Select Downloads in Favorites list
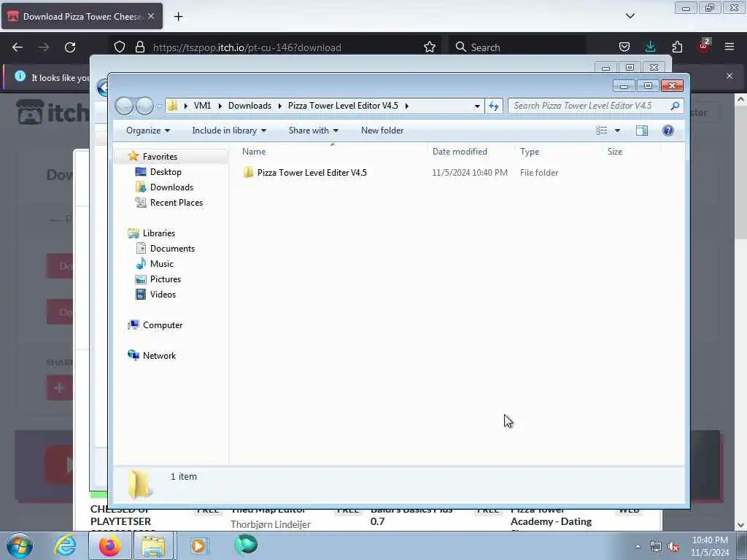This screenshot has width=747, height=560. coord(171,187)
